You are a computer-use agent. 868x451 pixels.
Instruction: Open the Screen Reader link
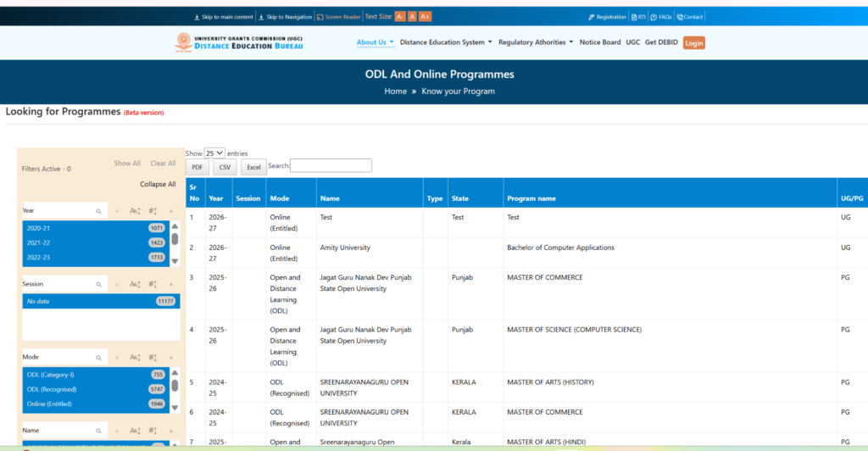click(x=338, y=17)
